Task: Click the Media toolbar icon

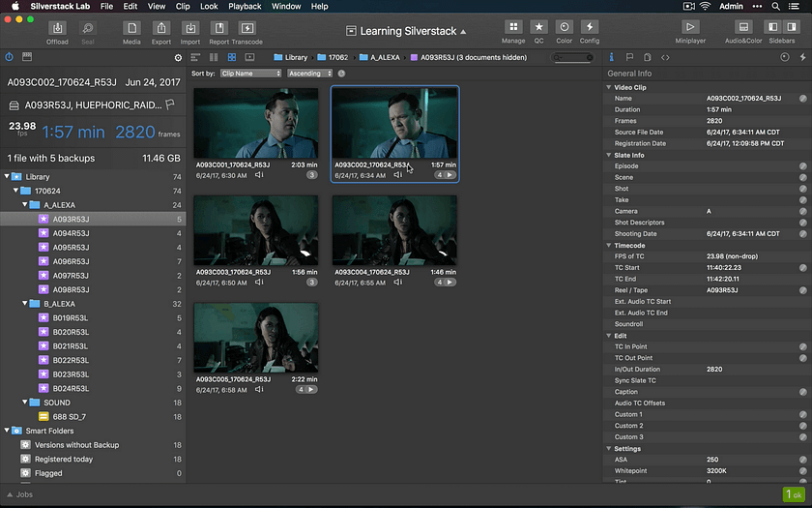Action: pyautogui.click(x=131, y=28)
